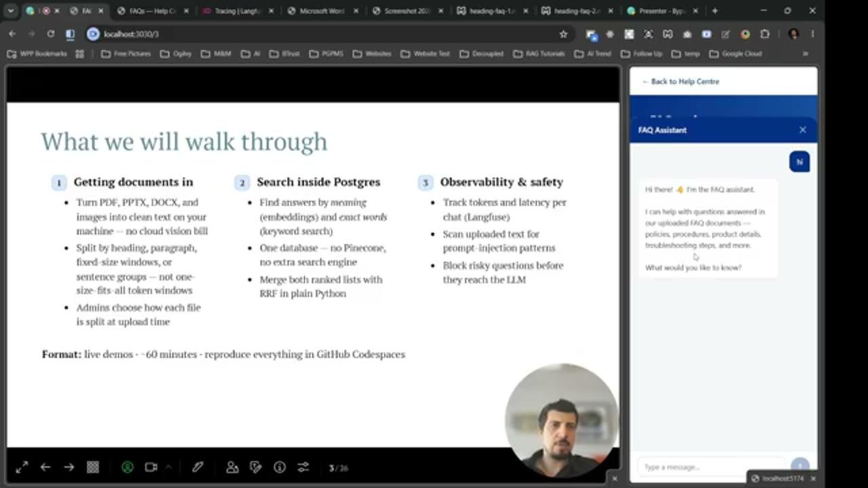Image resolution: width=868 pixels, height=488 pixels.
Task: Click the presenter webcam thumbnail
Action: 561,419
